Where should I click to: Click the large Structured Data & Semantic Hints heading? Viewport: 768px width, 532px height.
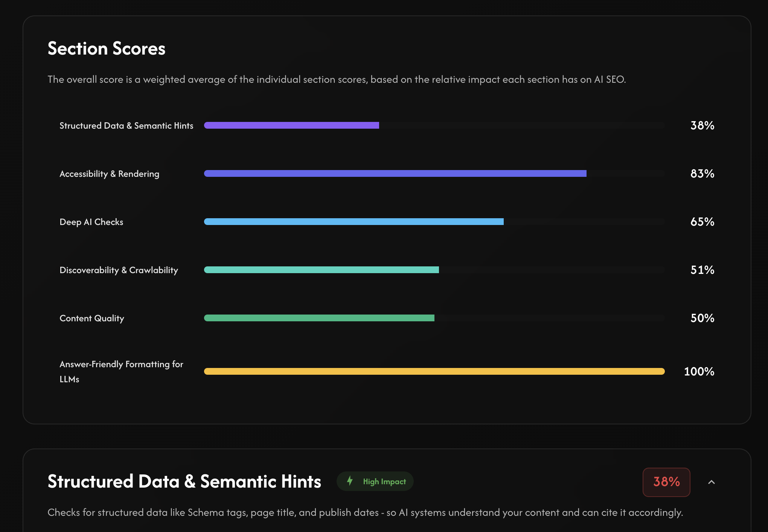coord(184,481)
